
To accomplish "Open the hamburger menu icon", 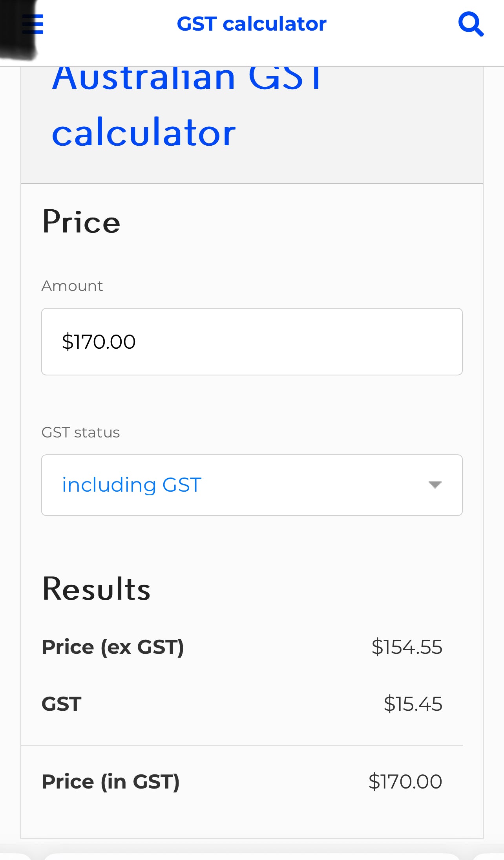I will [33, 24].
